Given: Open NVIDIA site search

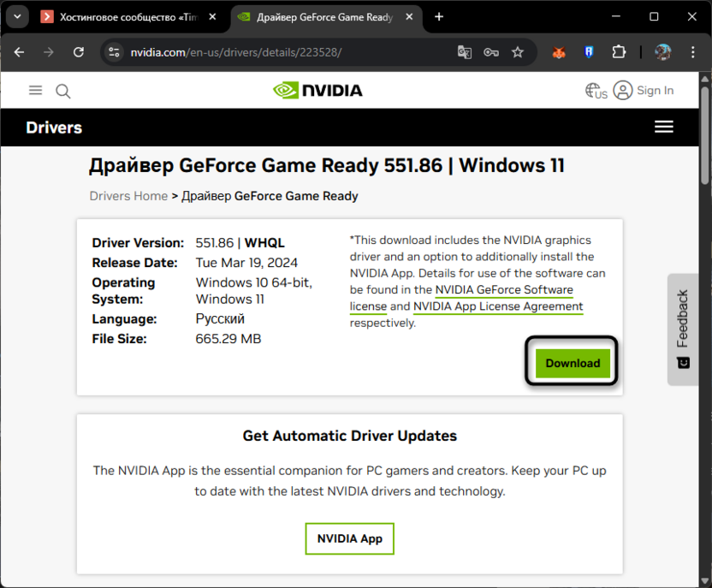Looking at the screenshot, I should coord(63,92).
